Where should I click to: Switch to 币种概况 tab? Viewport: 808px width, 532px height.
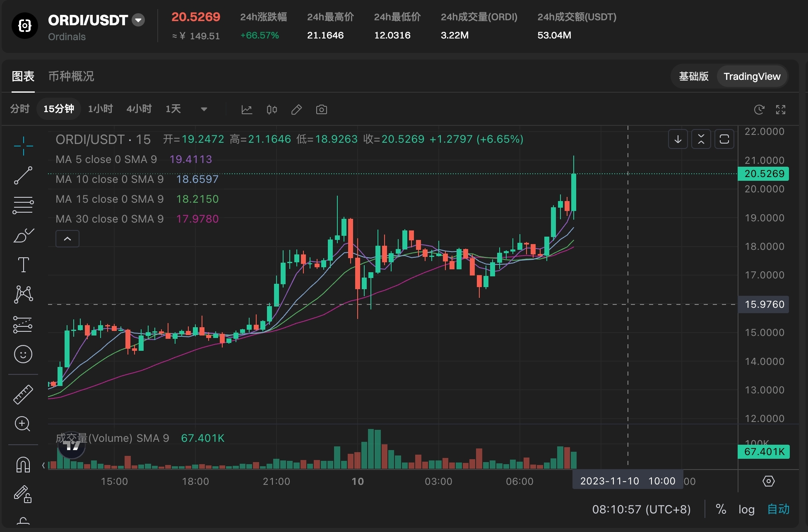point(71,77)
